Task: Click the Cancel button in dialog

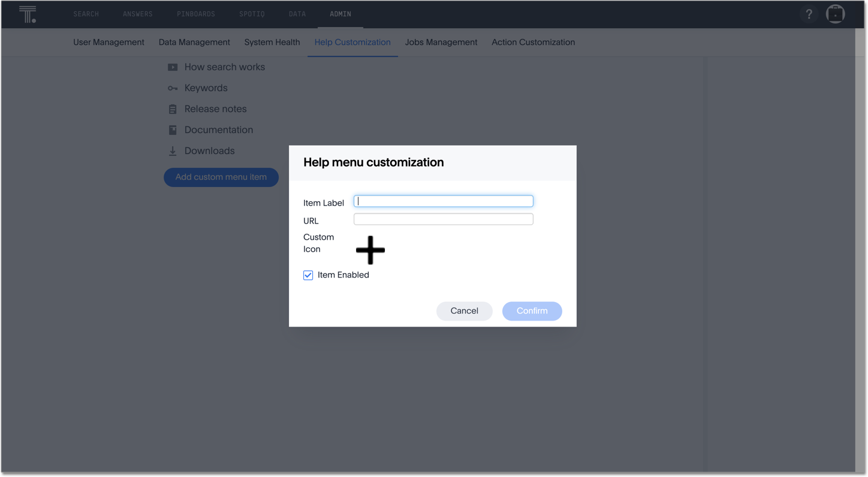Action: point(465,311)
